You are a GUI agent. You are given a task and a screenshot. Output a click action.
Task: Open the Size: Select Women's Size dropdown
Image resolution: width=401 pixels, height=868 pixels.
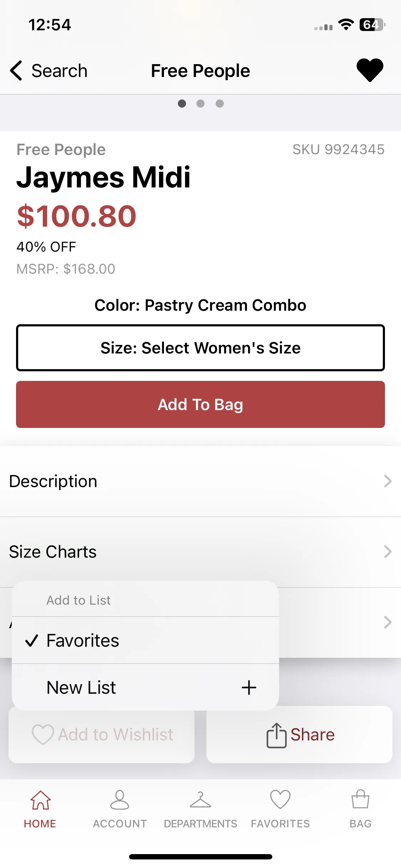(x=200, y=348)
